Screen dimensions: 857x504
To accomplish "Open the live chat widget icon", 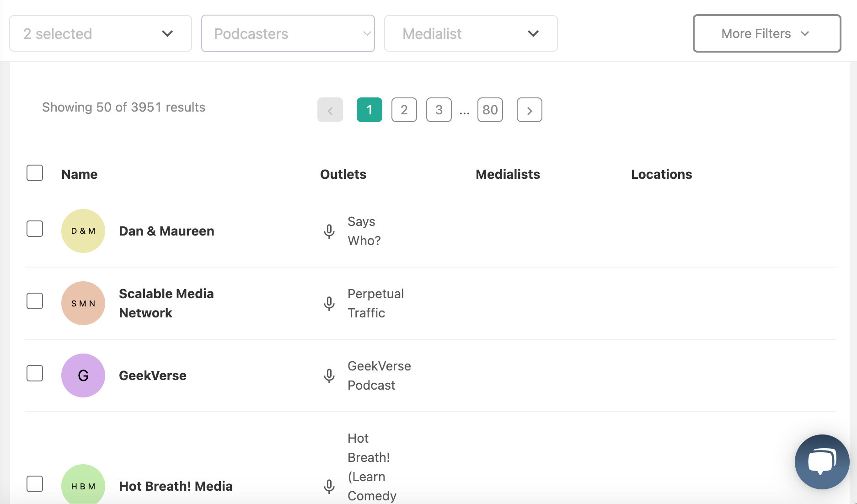I will pos(822,461).
